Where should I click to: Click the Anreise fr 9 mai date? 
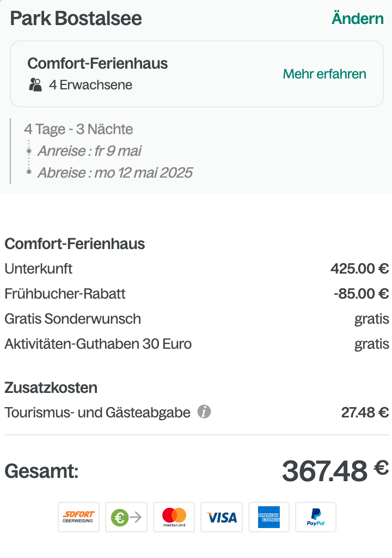coord(90,151)
